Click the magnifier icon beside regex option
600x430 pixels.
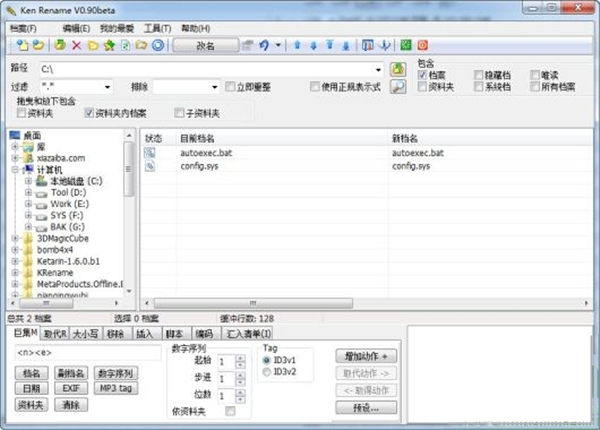click(x=397, y=87)
